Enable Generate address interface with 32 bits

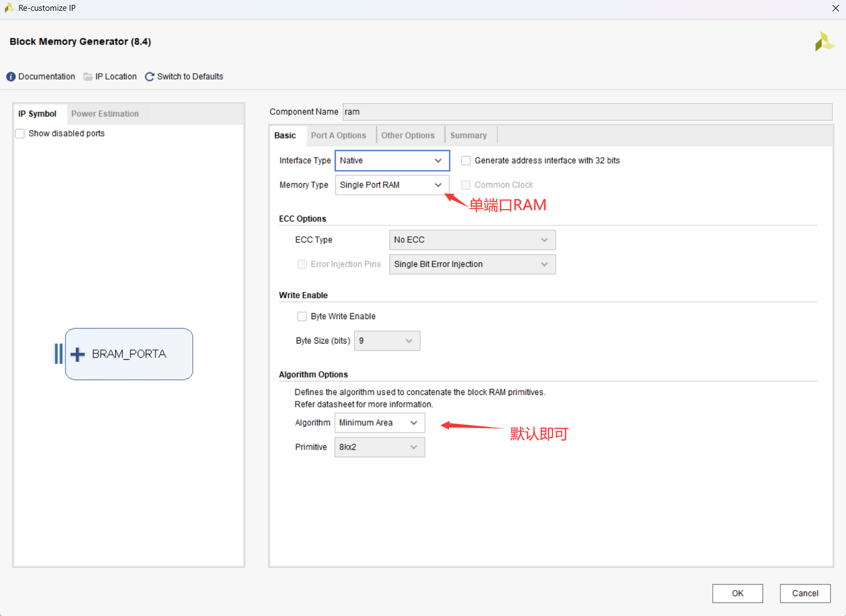[x=466, y=161]
